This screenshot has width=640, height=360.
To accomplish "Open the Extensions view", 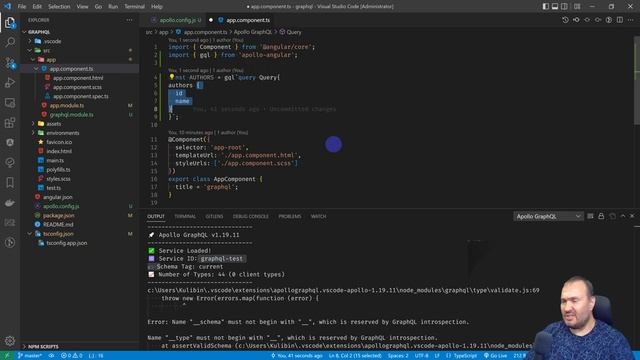I will tap(10, 122).
